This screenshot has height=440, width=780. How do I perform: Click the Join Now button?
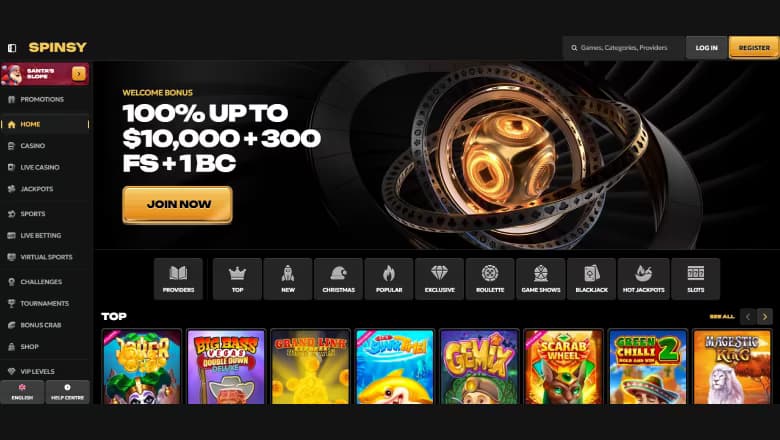pyautogui.click(x=178, y=204)
